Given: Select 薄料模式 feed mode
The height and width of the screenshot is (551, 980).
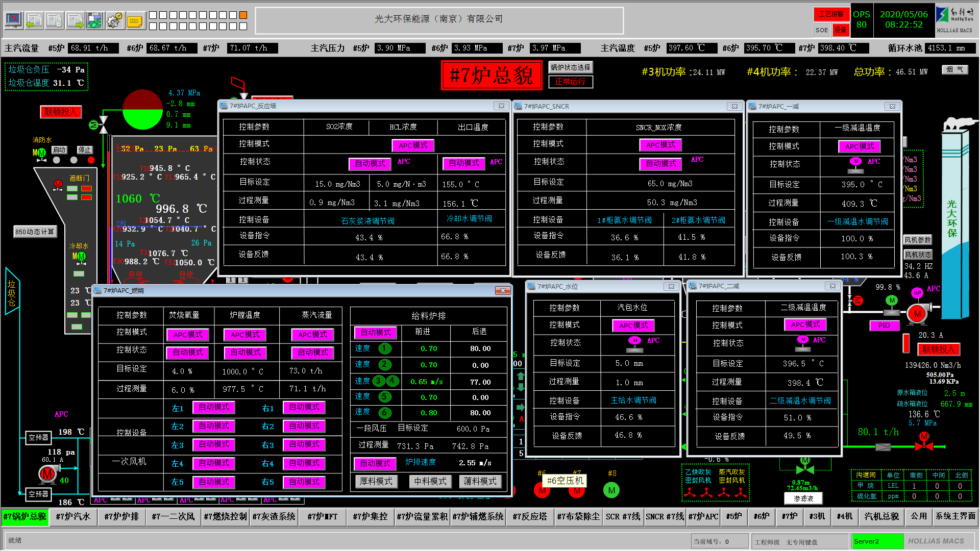Looking at the screenshot, I should tap(480, 481).
